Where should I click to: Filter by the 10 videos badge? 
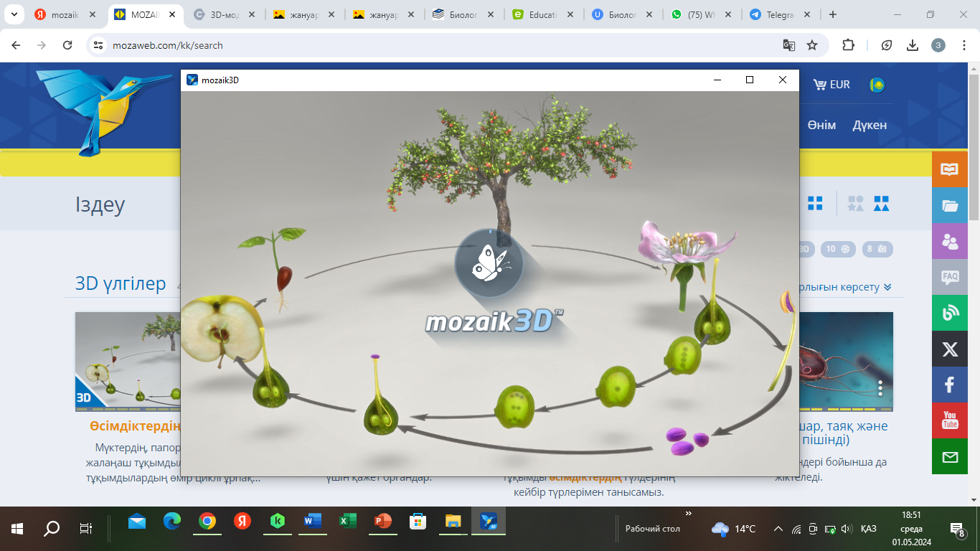click(838, 249)
